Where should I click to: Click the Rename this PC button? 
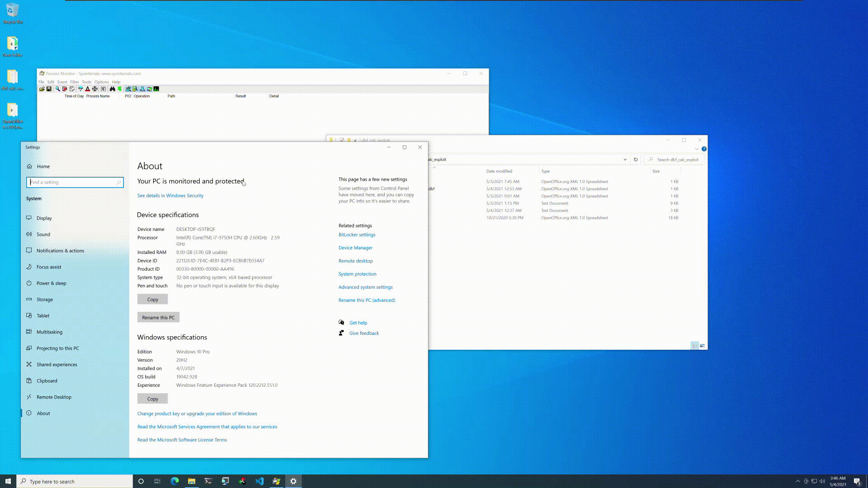[x=158, y=317]
